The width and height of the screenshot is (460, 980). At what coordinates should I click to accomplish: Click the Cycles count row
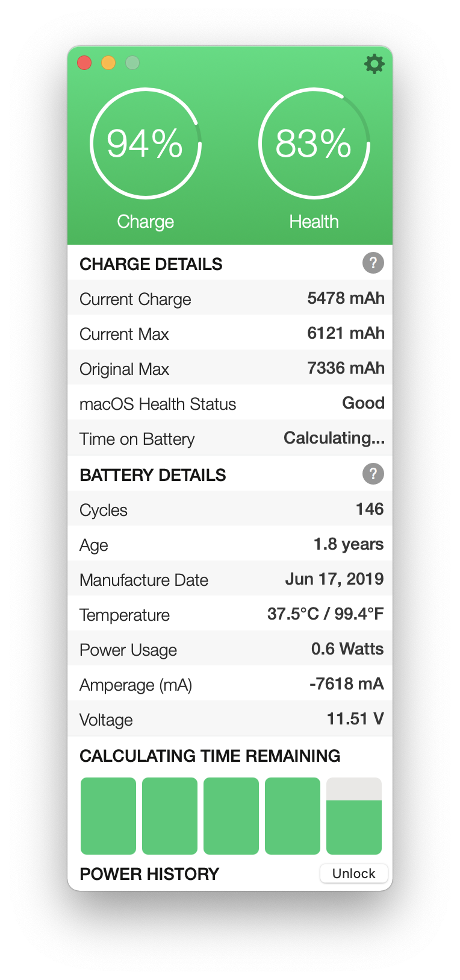pyautogui.click(x=230, y=509)
